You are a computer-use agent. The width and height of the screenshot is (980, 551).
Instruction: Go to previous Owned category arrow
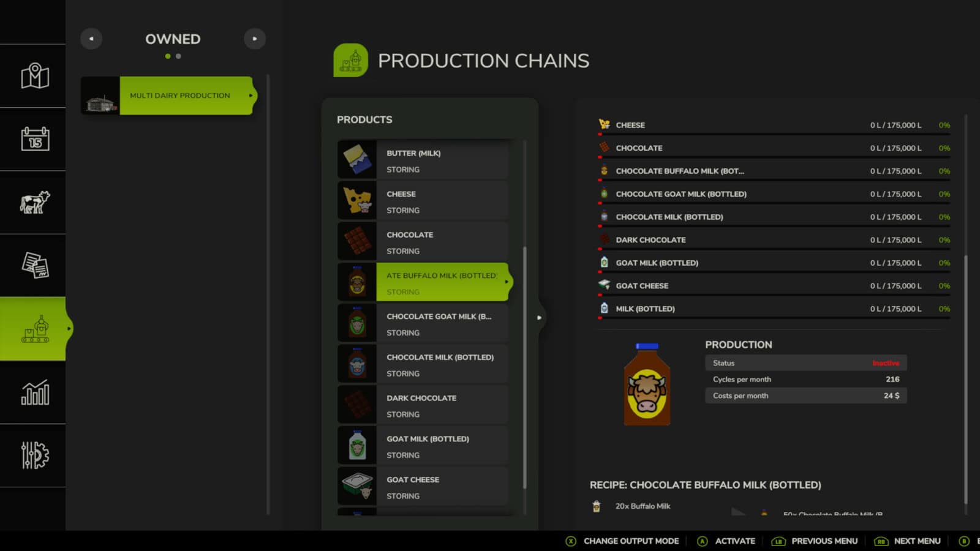[91, 39]
